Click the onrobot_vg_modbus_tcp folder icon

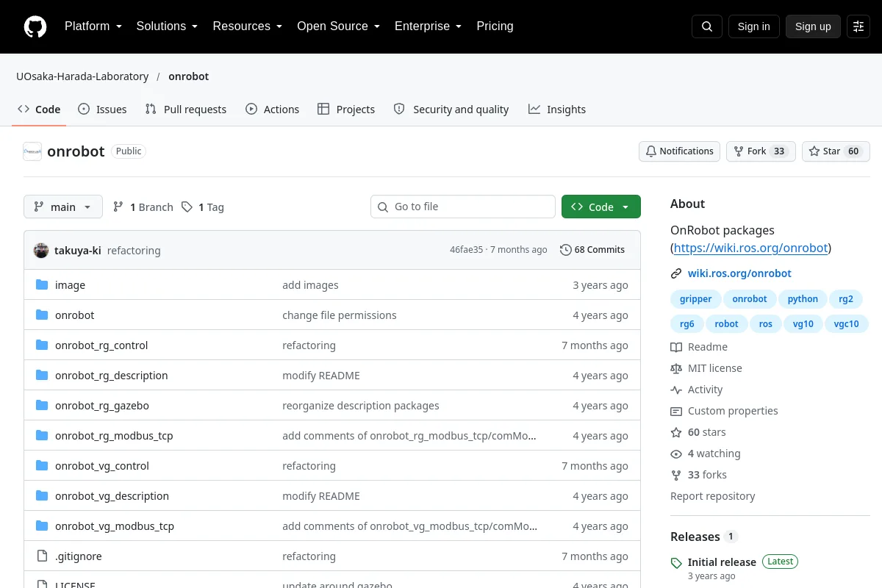pos(42,526)
